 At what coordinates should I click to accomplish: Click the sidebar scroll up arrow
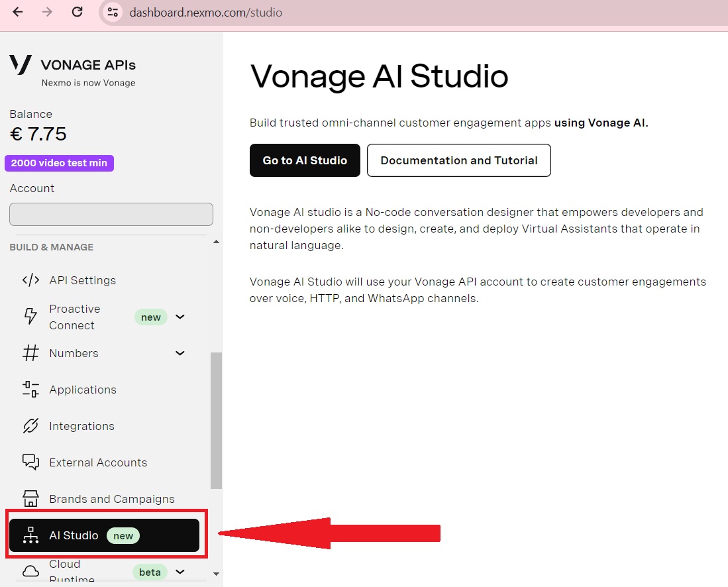[216, 242]
